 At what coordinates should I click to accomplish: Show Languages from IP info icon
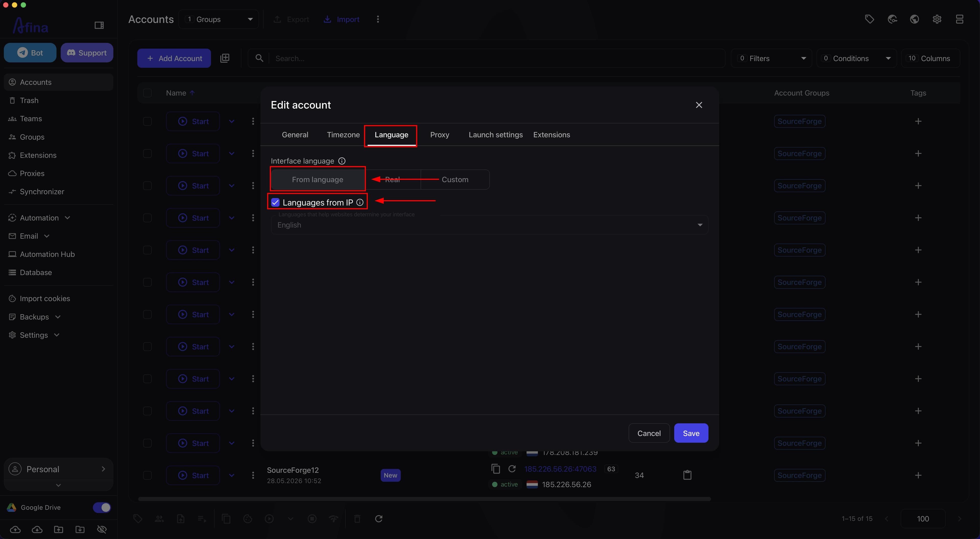click(360, 202)
